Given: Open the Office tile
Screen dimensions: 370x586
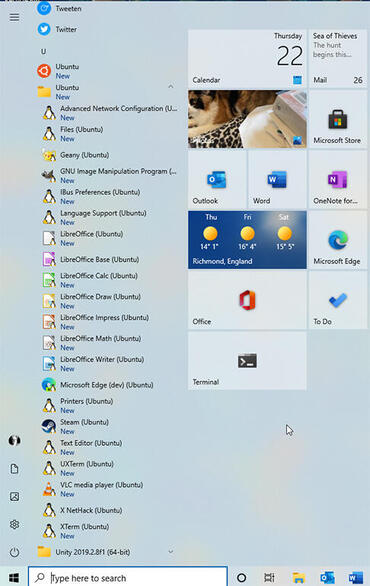Looking at the screenshot, I should pos(247,300).
